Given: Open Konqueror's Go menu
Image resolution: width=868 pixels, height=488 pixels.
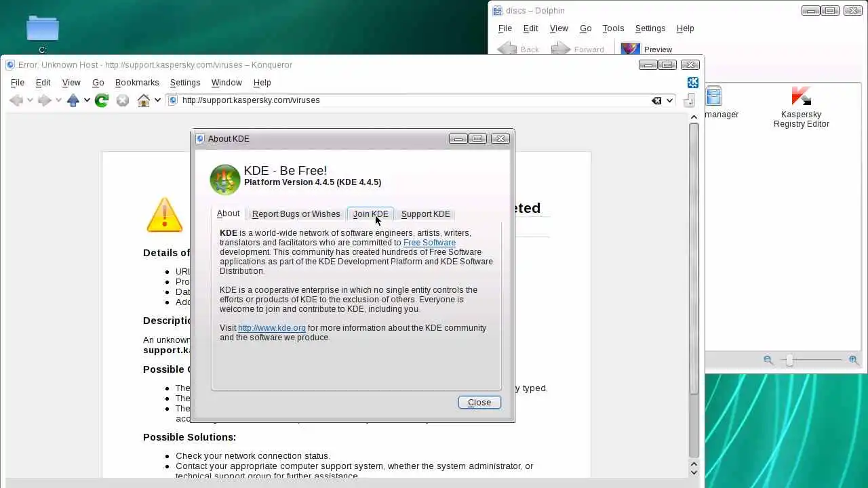Looking at the screenshot, I should (x=98, y=83).
